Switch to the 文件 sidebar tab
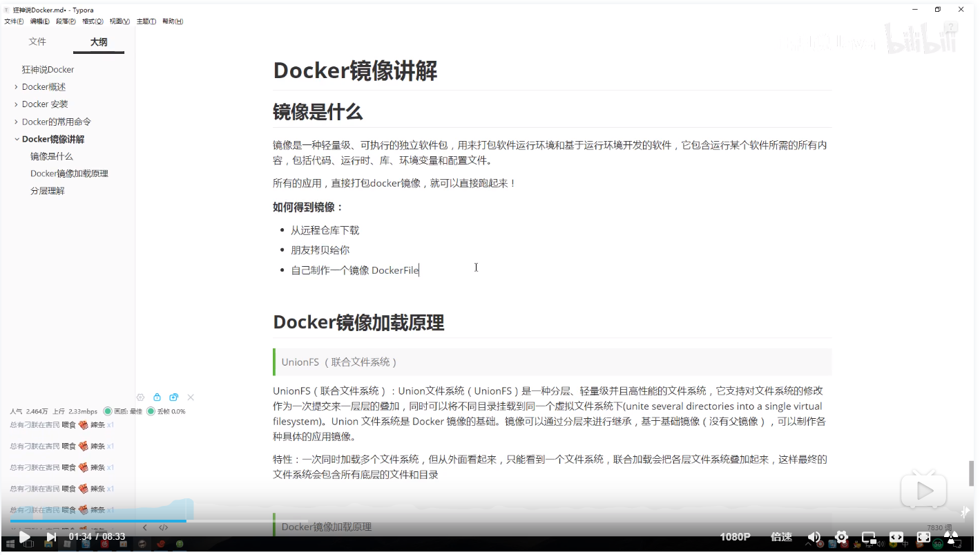The image size is (980, 555). tap(37, 41)
